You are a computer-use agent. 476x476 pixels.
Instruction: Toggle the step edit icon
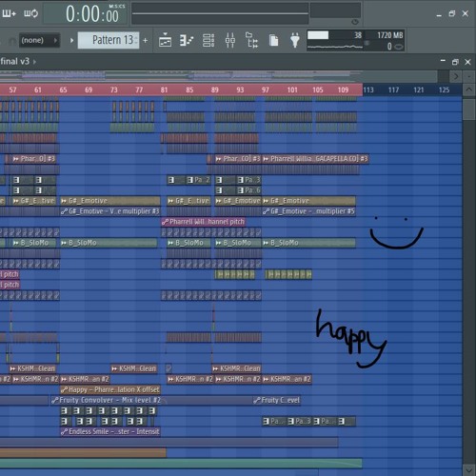coord(9,13)
